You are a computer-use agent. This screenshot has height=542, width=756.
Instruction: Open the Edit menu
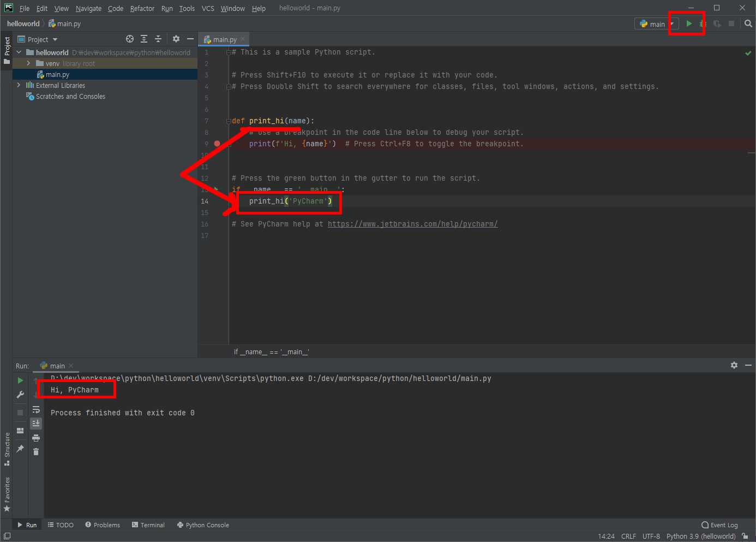(42, 8)
